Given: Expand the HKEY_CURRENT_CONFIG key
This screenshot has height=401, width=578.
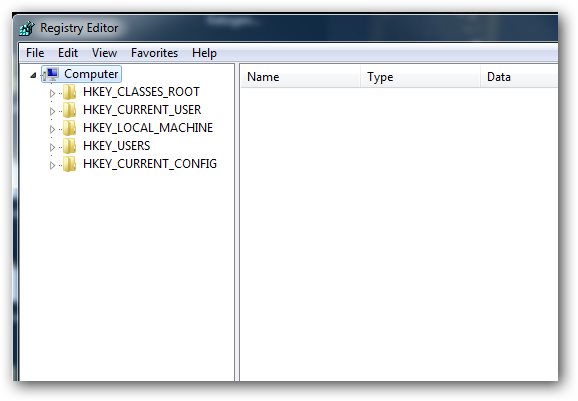Looking at the screenshot, I should point(52,165).
